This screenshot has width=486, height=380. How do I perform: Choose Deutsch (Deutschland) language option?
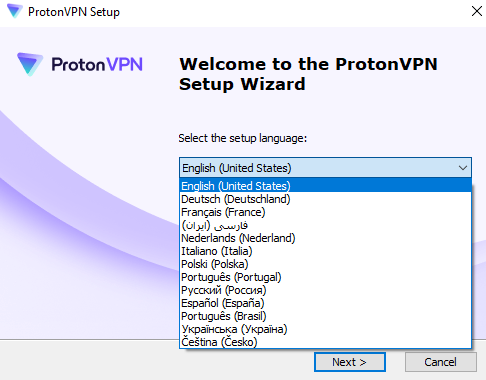(325, 199)
